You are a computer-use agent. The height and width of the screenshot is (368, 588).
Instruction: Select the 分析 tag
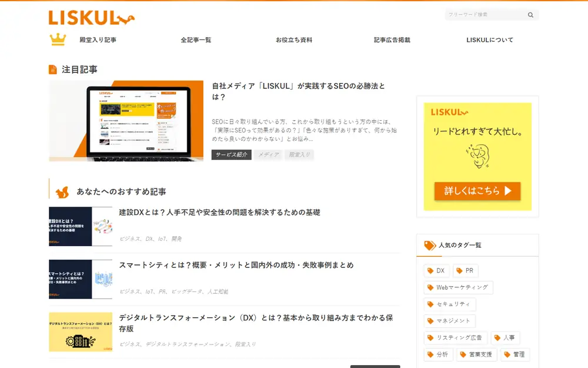(439, 354)
